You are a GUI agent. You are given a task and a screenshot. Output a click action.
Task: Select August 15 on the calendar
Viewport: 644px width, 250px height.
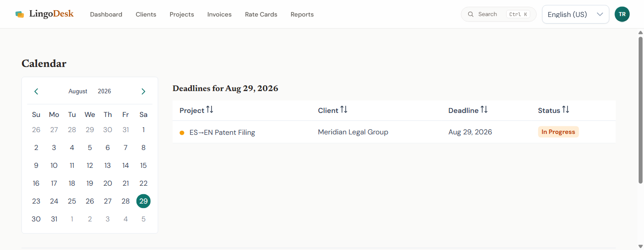pyautogui.click(x=144, y=166)
